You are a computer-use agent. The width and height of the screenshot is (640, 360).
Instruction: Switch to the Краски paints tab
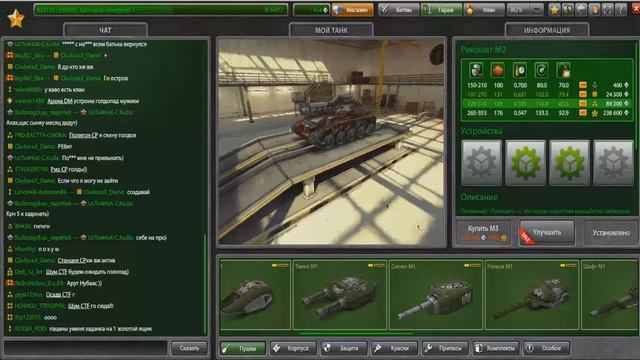pos(394,348)
